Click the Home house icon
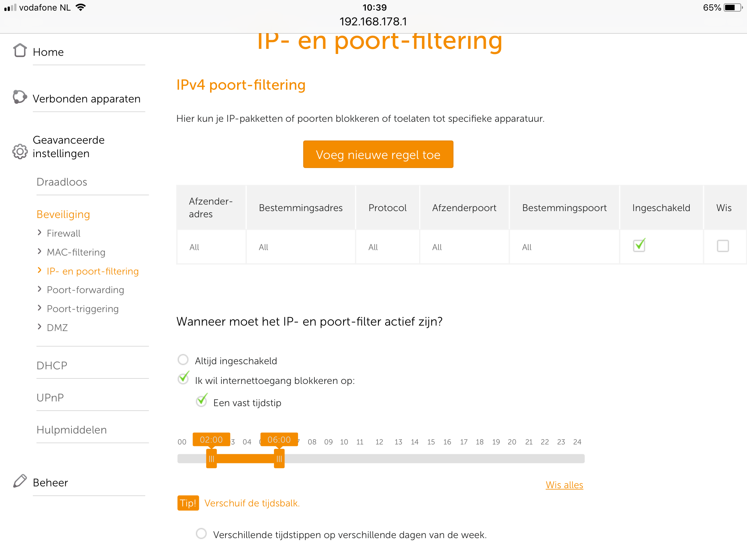Screen dimensions: 747x560 click(x=20, y=51)
